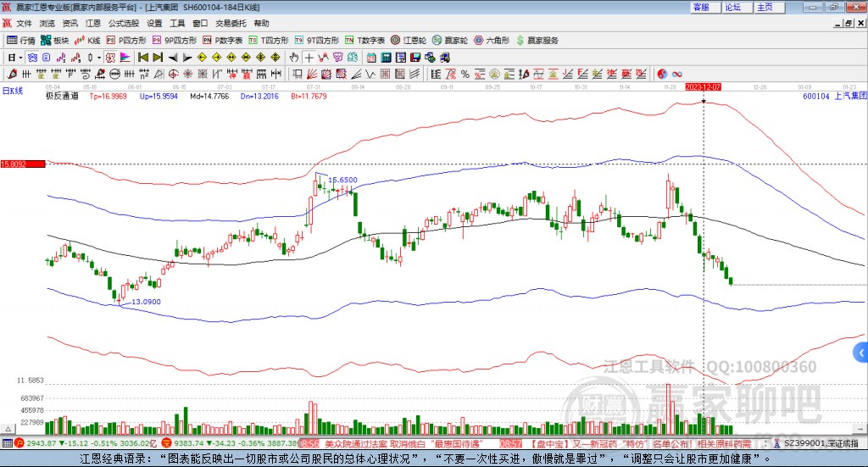Select the hand pan tool
The width and height of the screenshot is (868, 467).
[294, 58]
